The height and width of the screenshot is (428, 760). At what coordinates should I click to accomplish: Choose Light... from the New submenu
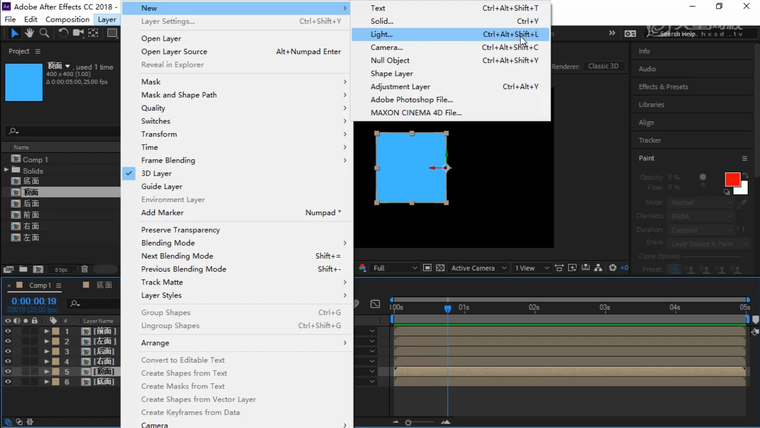[382, 34]
